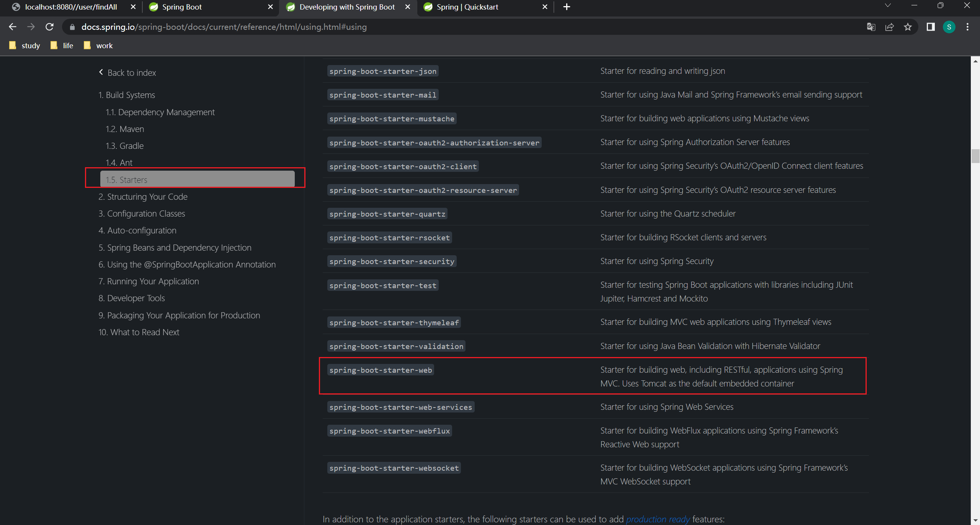Go to 1.4. Ant section

click(x=119, y=163)
